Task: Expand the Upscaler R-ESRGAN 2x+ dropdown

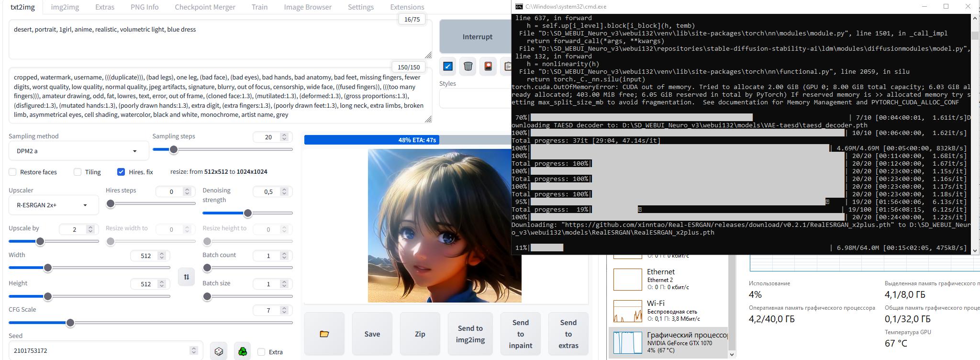Action: click(x=53, y=205)
